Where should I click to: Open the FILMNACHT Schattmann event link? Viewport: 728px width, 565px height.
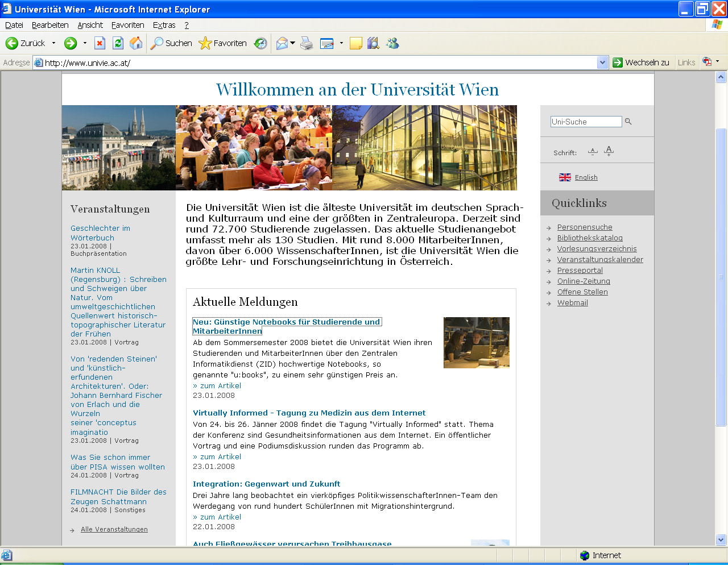pos(118,497)
